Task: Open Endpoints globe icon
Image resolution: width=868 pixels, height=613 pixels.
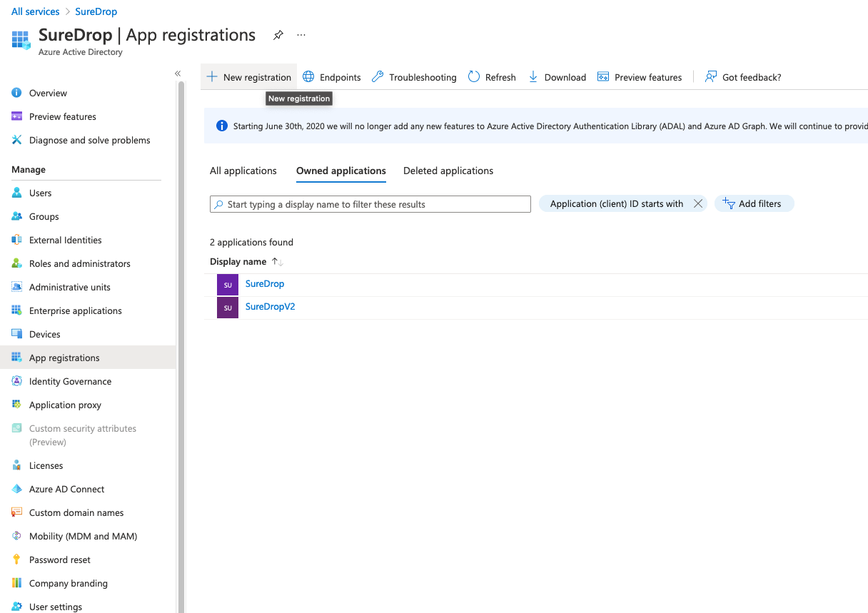Action: pyautogui.click(x=308, y=77)
